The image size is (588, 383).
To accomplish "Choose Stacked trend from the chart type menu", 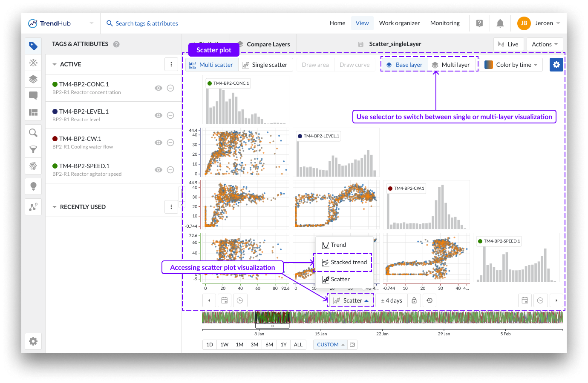I will (x=344, y=262).
